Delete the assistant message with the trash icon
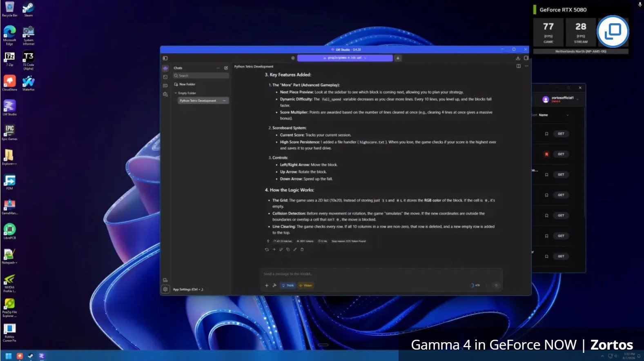Screen dimensions: 644x361 tap(302, 250)
